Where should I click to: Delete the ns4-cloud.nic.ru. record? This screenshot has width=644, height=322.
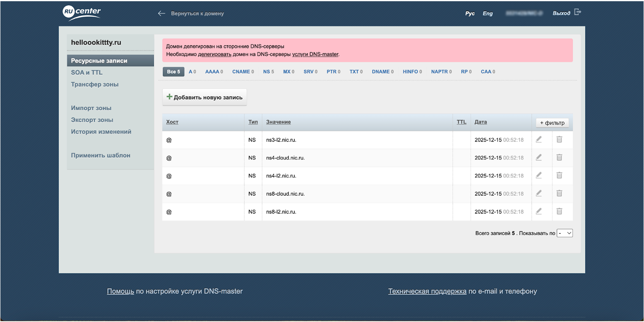coord(559,158)
